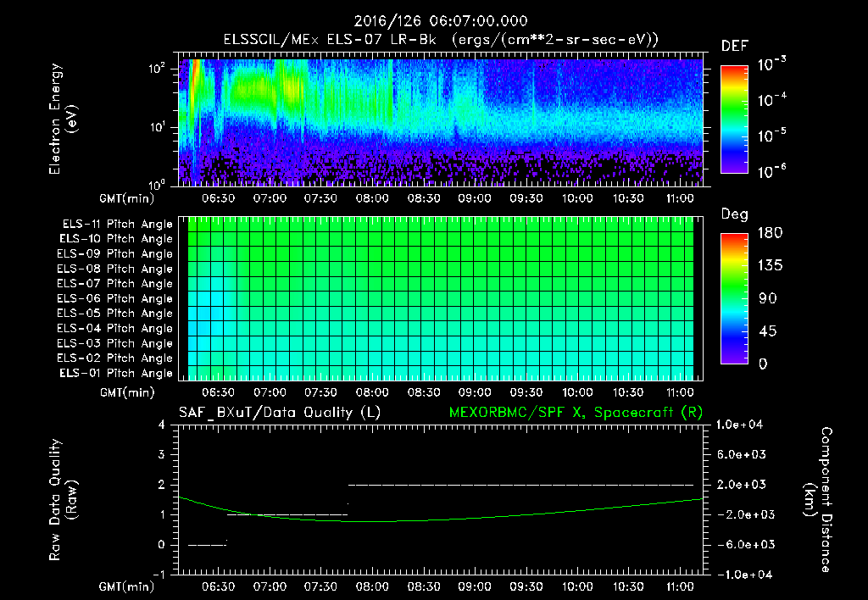This screenshot has height=600, width=868.
Task: Click the 1.0e+04 right axis value
Action: click(740, 425)
